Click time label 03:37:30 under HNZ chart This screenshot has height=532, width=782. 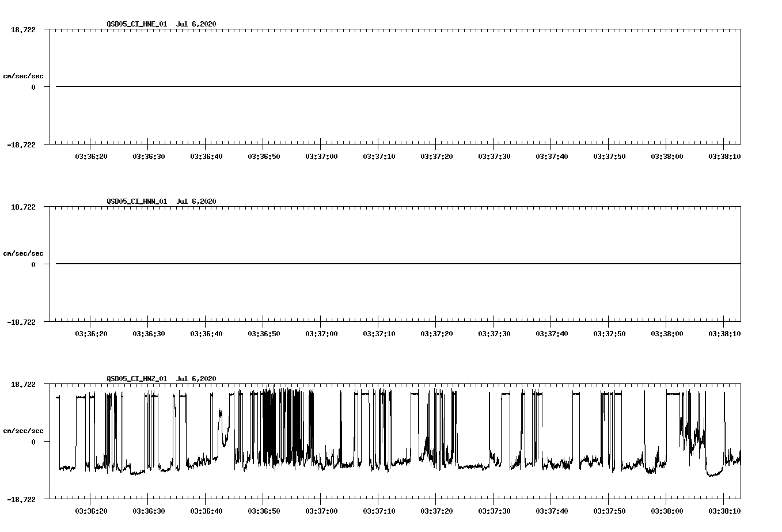[494, 511]
